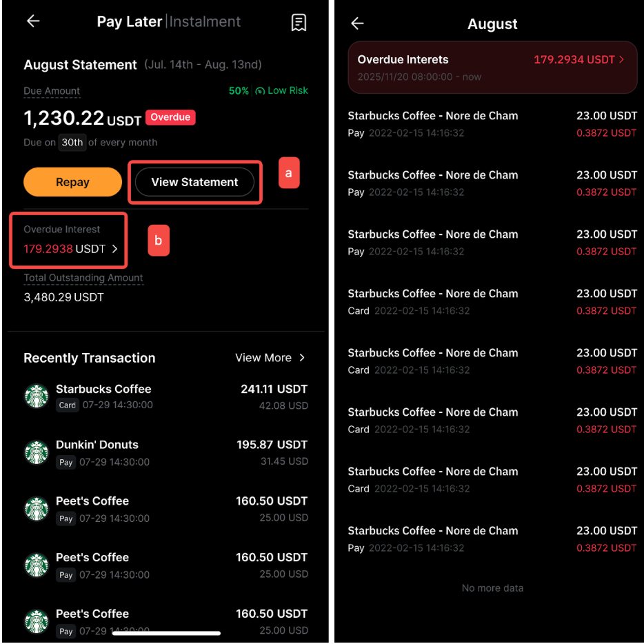The height and width of the screenshot is (644, 644).
Task: Open the statement receipt icon
Action: click(x=299, y=23)
